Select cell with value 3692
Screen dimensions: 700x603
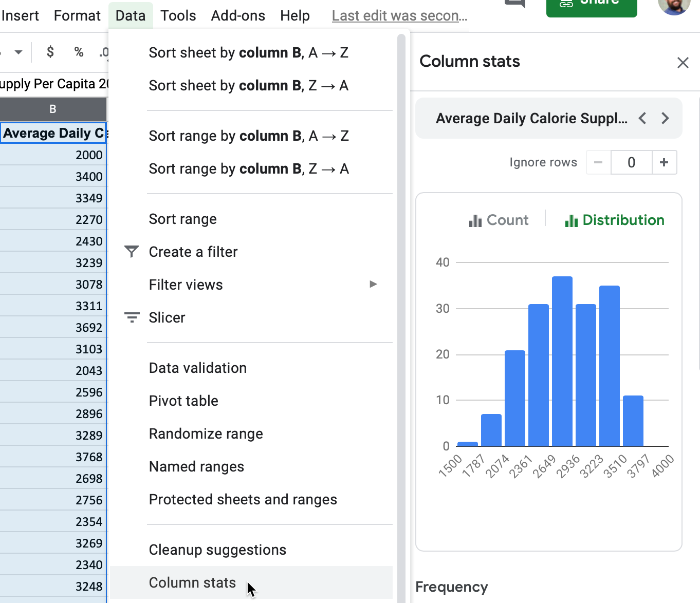tap(53, 328)
